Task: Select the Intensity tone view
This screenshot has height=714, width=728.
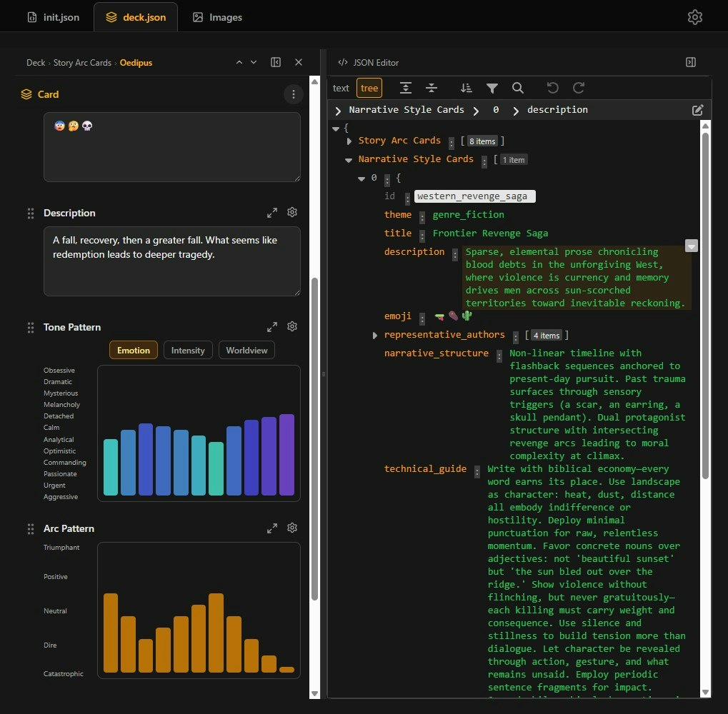Action: (188, 350)
